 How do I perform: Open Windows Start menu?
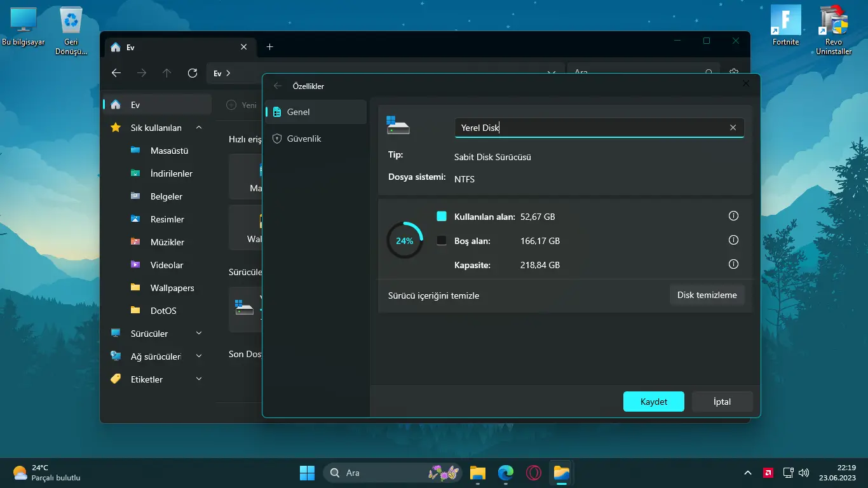pyautogui.click(x=307, y=473)
